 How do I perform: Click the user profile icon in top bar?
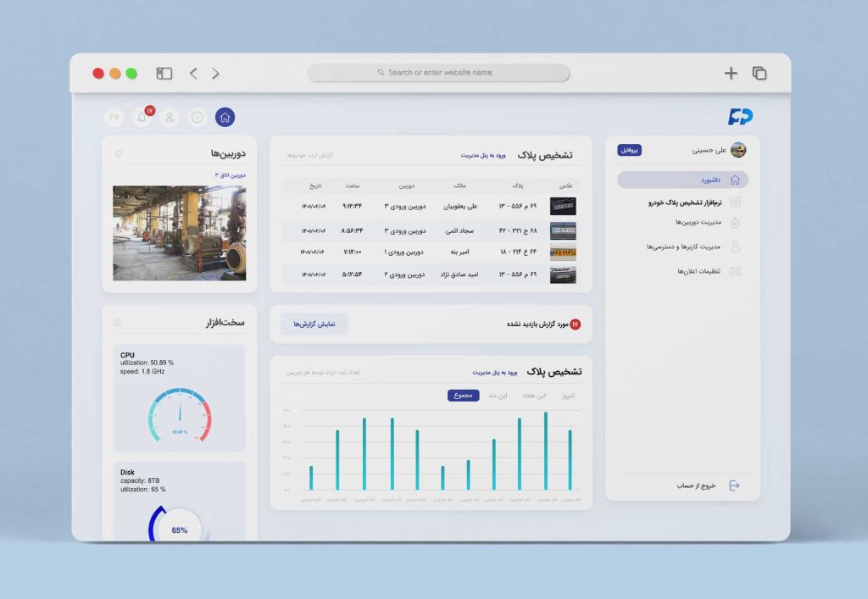click(x=170, y=118)
